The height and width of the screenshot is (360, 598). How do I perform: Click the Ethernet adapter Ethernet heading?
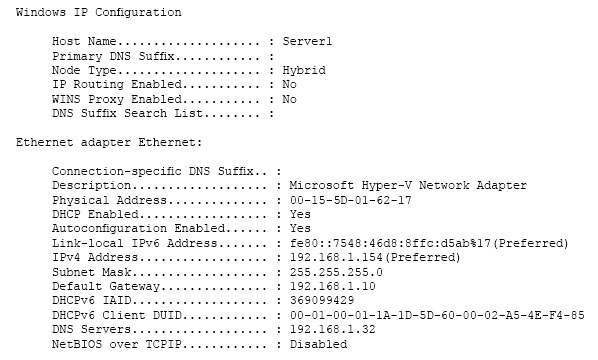pyautogui.click(x=109, y=143)
